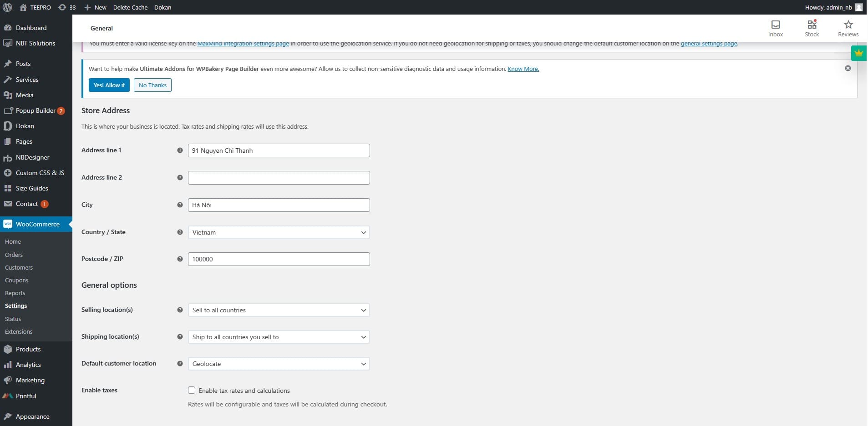Open the Shipping location(s) dropdown
The height and width of the screenshot is (426, 868).
coord(279,337)
